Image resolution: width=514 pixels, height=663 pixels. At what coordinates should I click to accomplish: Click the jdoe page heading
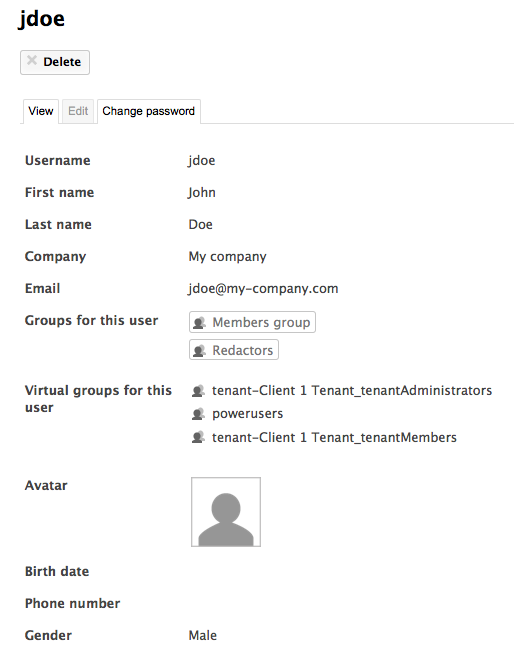(41, 19)
